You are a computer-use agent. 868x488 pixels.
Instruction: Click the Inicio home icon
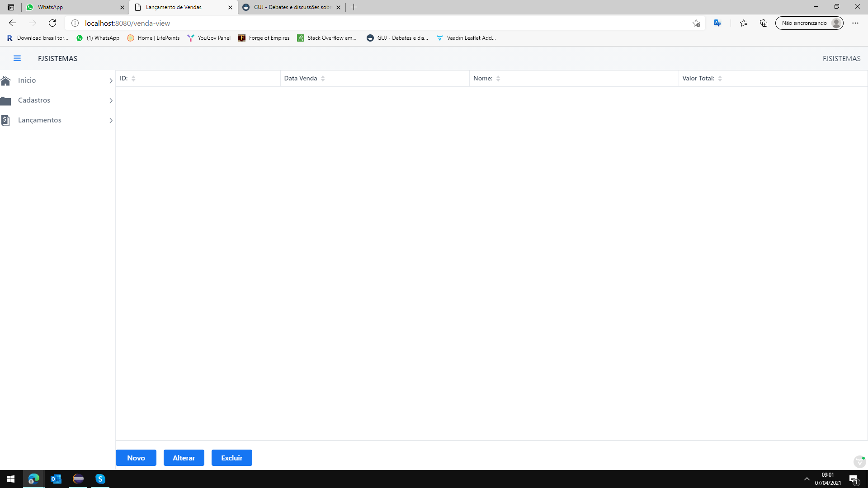pos(5,80)
